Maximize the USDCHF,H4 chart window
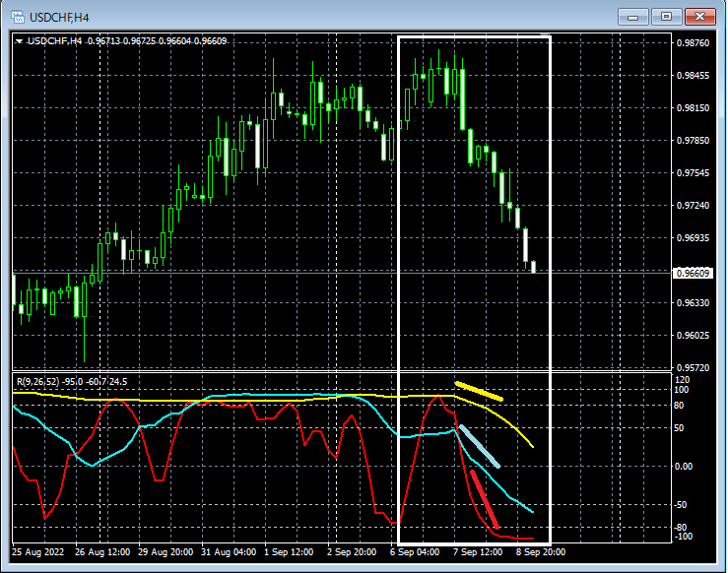This screenshot has width=728, height=573. point(666,16)
